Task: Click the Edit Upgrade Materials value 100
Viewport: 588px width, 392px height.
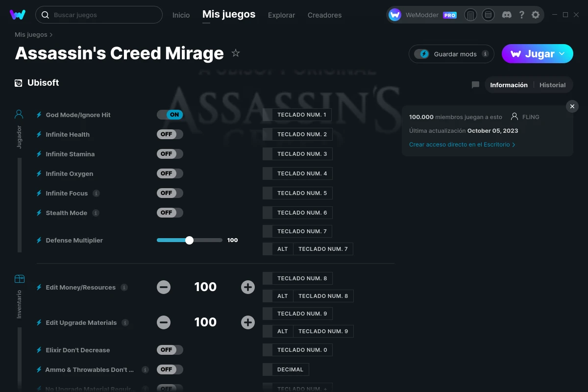Action: (x=205, y=322)
